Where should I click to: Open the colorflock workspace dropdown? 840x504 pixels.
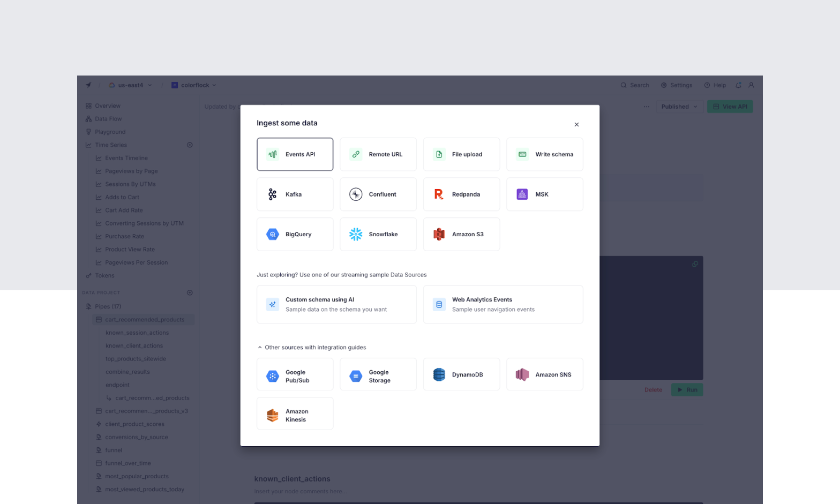tap(194, 85)
